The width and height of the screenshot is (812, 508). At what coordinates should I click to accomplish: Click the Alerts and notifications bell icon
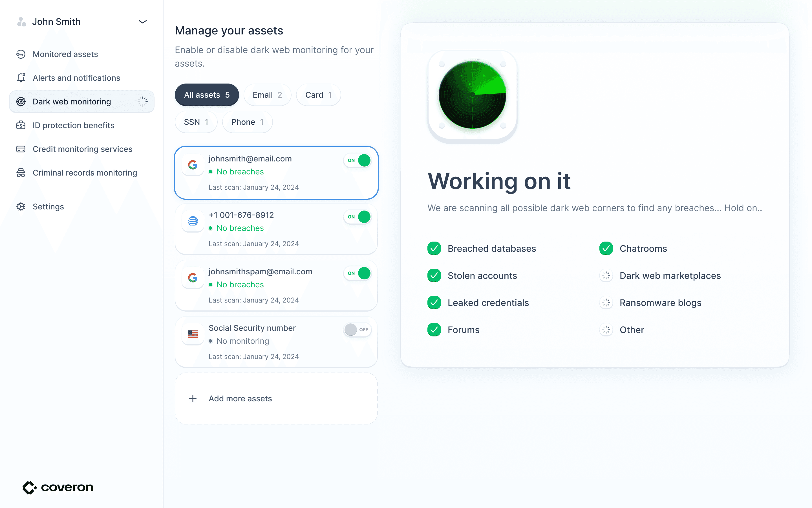click(21, 78)
